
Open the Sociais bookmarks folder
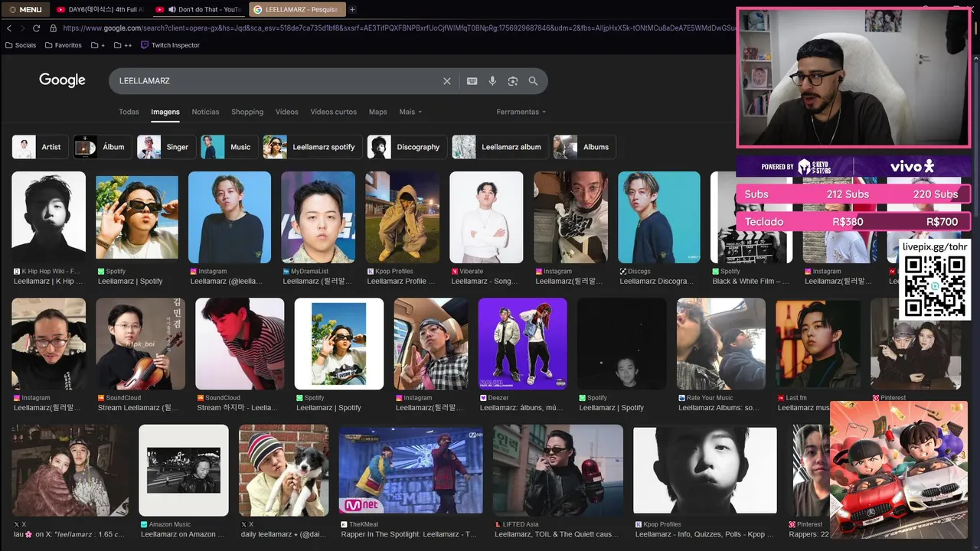click(21, 45)
